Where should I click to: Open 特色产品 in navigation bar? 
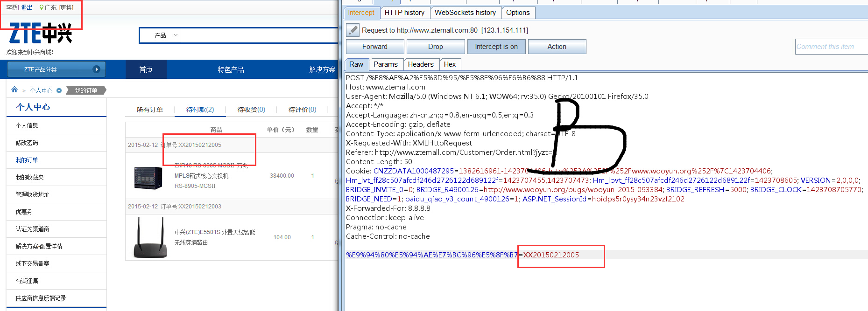click(231, 69)
